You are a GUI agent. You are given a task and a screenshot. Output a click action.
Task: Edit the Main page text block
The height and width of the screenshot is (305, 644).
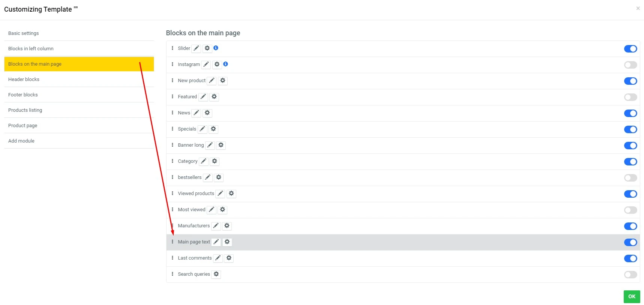[x=216, y=242]
